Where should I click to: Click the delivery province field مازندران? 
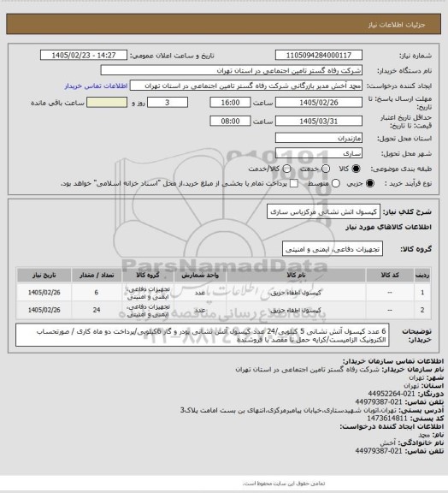pos(319,138)
